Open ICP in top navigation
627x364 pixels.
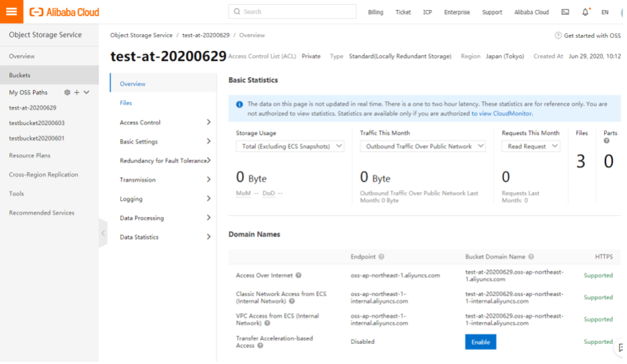[x=427, y=12]
